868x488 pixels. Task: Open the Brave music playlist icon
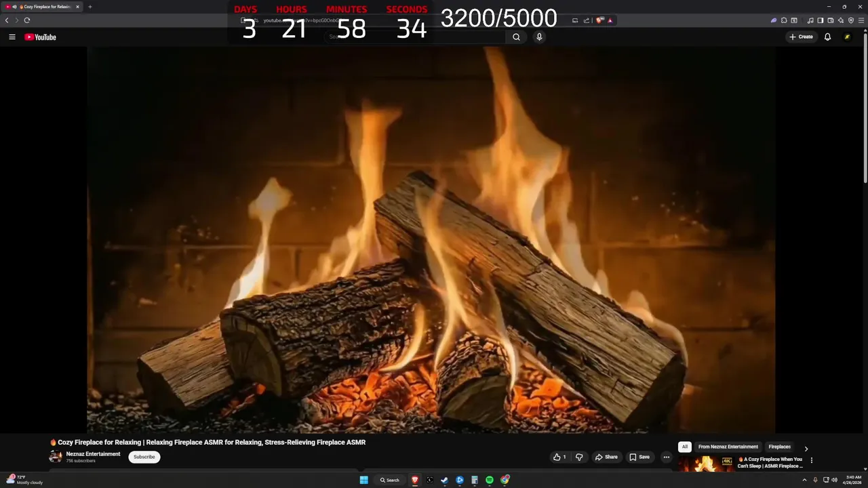click(810, 20)
